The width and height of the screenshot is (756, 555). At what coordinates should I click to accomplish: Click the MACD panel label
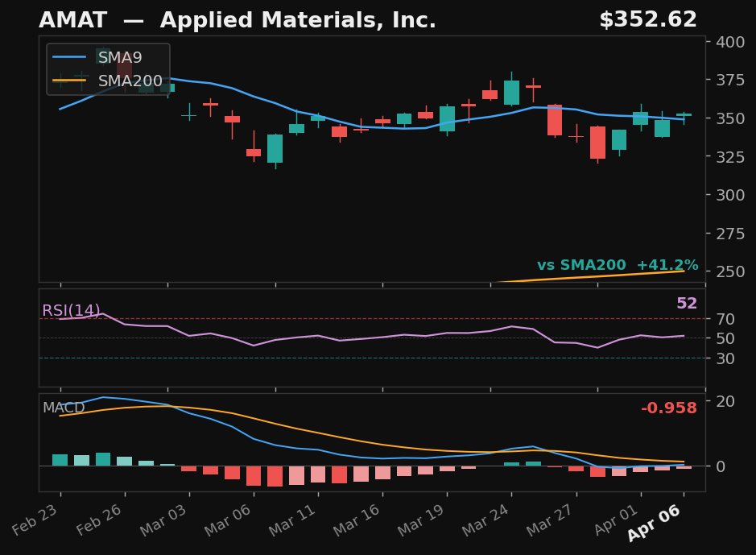point(64,408)
